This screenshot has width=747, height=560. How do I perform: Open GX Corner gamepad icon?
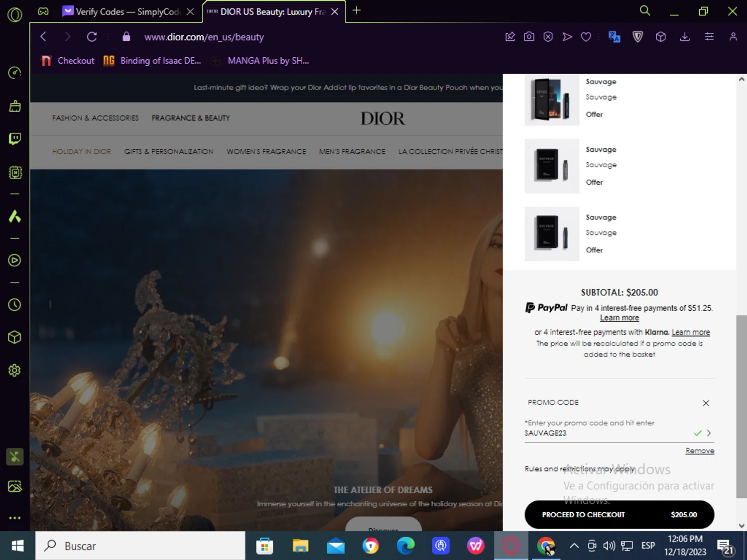[43, 11]
